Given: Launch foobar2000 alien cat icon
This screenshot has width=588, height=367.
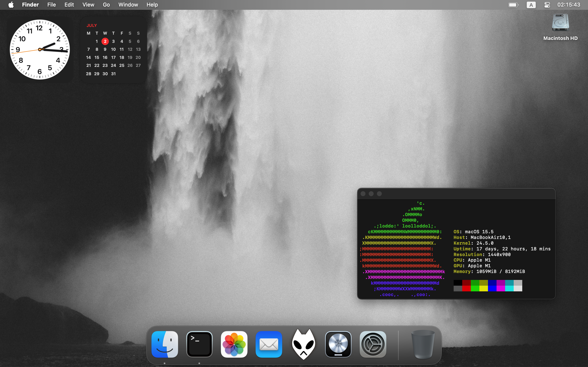Looking at the screenshot, I should 303,344.
